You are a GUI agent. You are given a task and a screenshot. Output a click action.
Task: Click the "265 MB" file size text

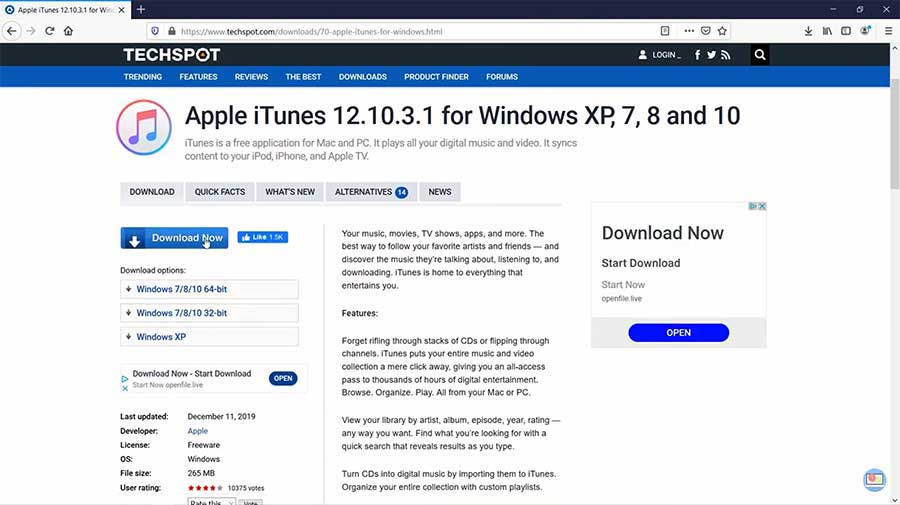pos(201,473)
